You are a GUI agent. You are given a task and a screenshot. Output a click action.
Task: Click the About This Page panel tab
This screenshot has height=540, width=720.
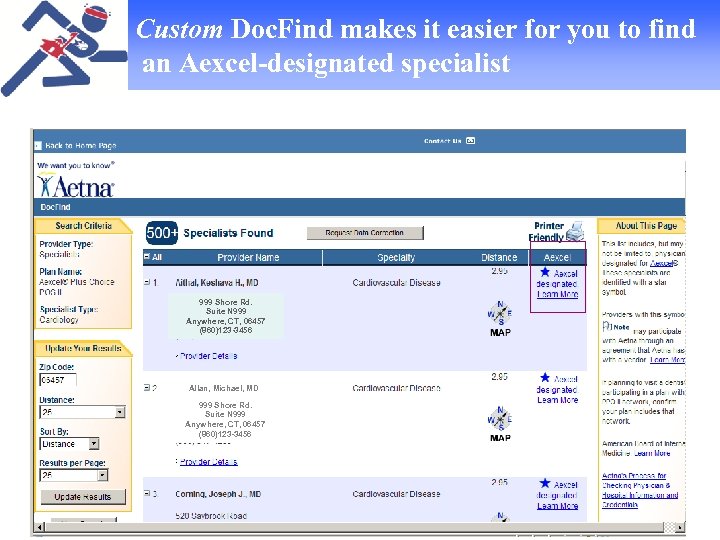click(x=641, y=225)
